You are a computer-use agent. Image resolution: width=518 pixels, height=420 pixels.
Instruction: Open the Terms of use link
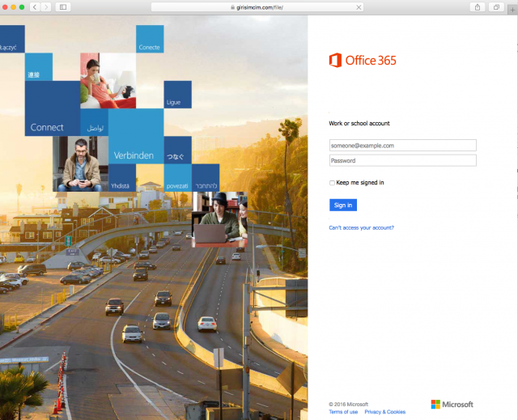[x=343, y=412]
